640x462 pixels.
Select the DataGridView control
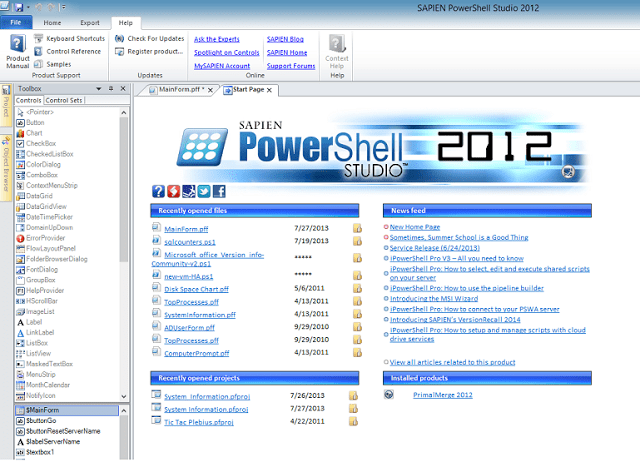tap(42, 207)
